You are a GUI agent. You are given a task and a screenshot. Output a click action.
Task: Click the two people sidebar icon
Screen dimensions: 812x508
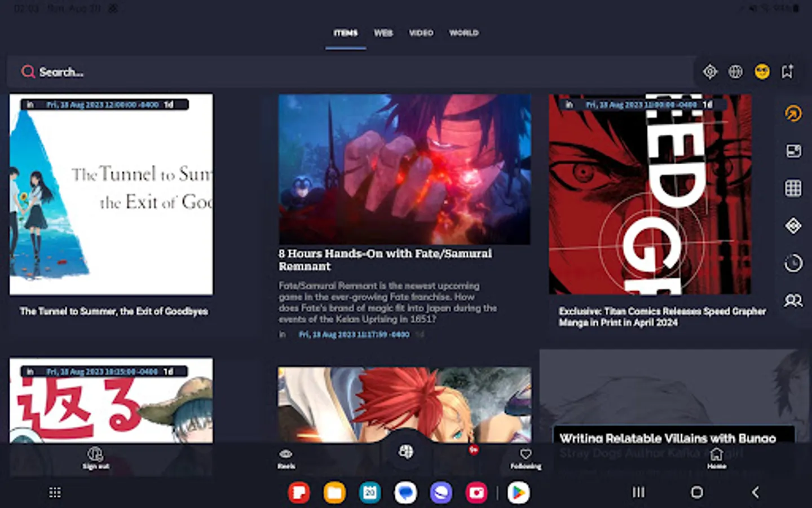[x=793, y=300]
